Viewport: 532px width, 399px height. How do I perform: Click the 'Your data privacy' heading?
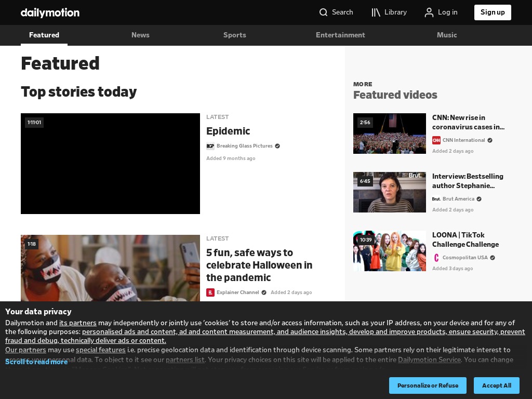coord(38,312)
